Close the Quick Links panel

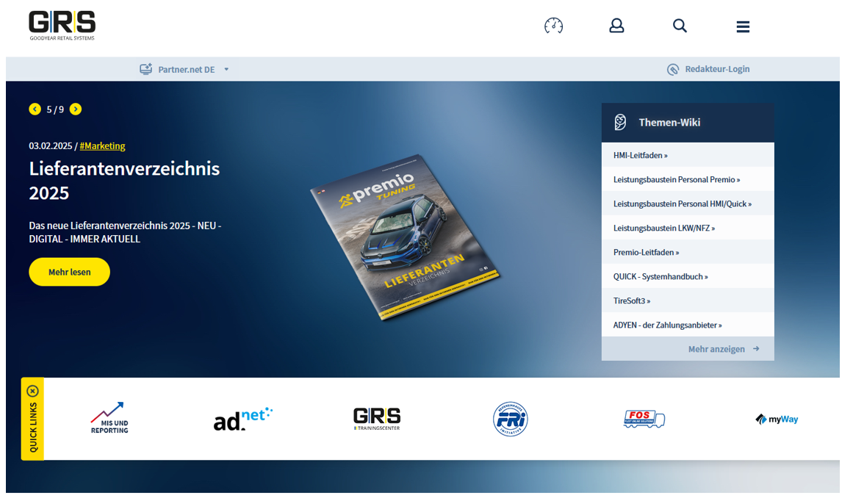click(32, 391)
